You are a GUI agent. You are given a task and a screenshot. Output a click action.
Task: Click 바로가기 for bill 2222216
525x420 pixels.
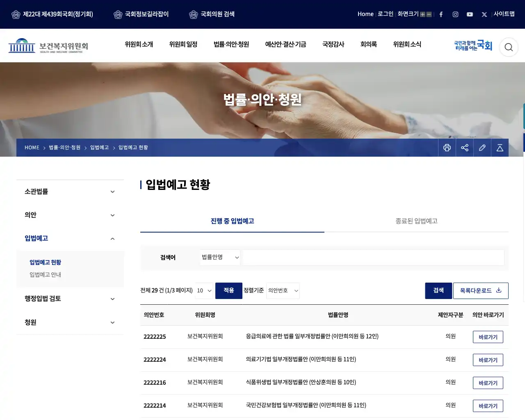[488, 383]
